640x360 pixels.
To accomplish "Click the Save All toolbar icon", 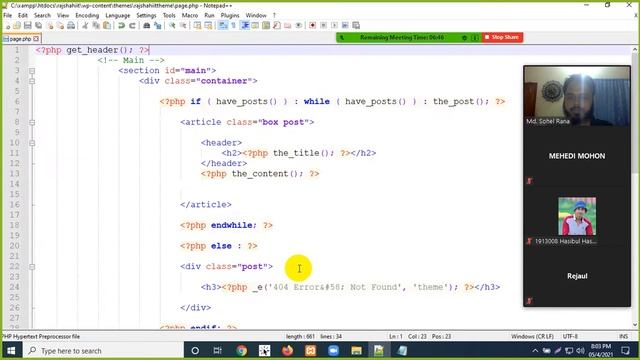I will (x=38, y=26).
